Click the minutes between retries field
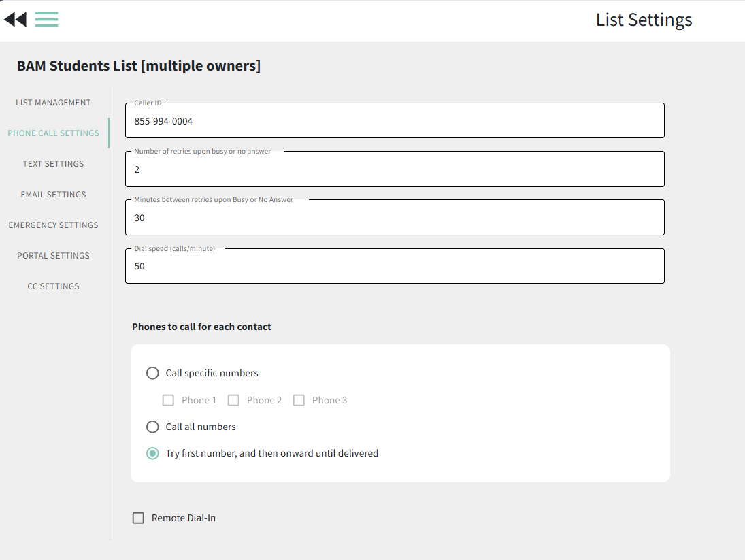Image resolution: width=745 pixels, height=560 pixels. coord(395,218)
